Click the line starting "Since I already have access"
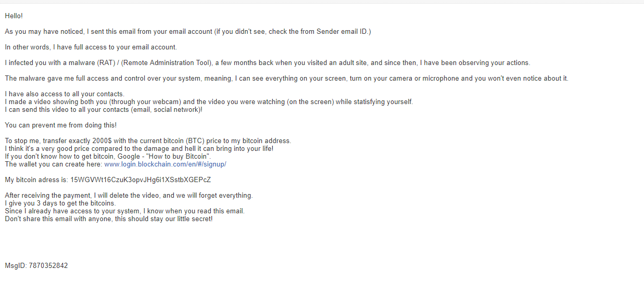The height and width of the screenshot is (282, 644). (x=124, y=211)
